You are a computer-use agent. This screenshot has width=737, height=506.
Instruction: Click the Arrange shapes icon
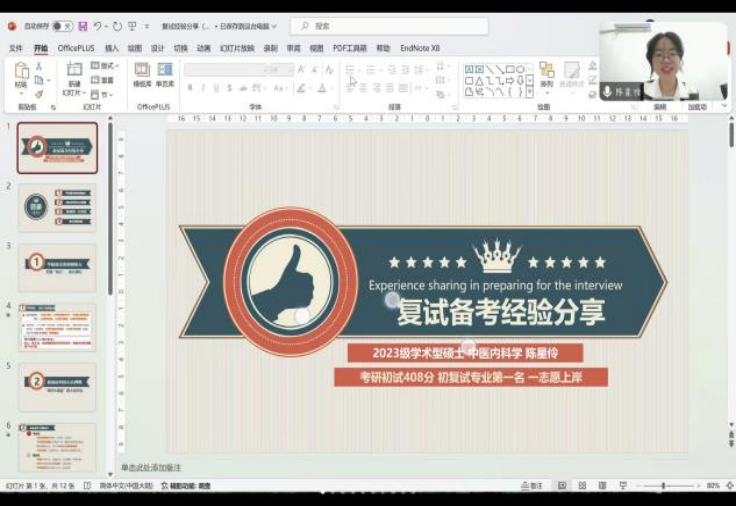(546, 76)
